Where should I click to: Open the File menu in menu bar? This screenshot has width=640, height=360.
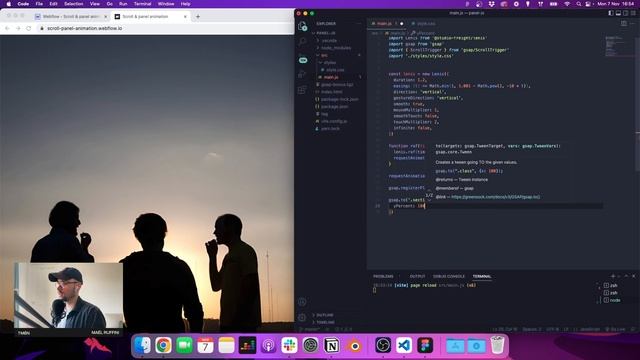click(x=39, y=4)
